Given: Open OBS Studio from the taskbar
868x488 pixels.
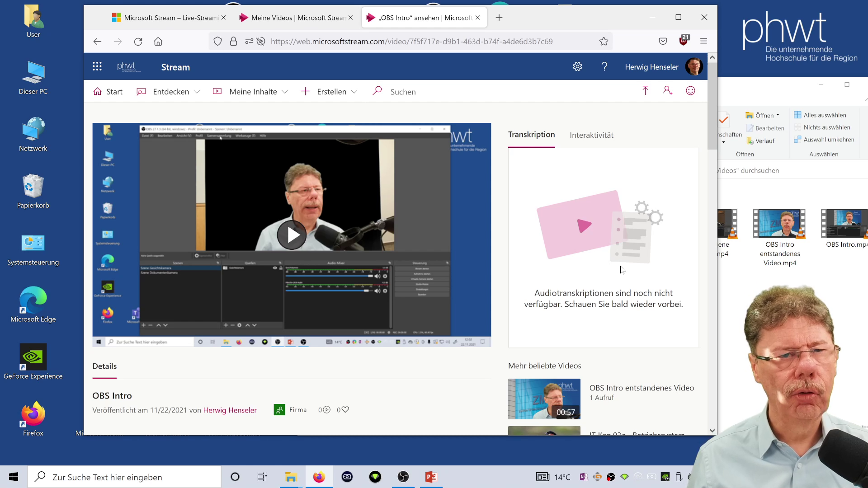Looking at the screenshot, I should click(403, 477).
